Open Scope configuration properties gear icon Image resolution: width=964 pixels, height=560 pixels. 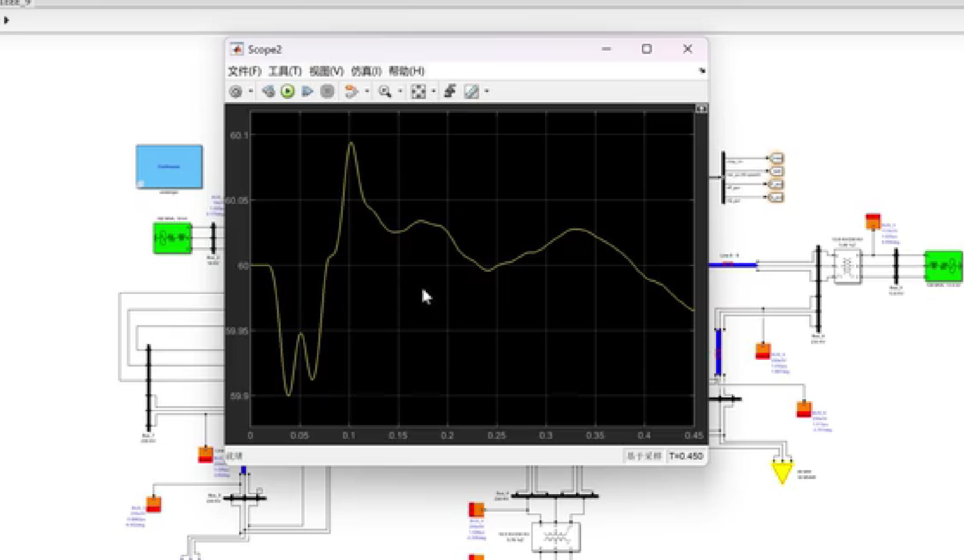pos(236,92)
